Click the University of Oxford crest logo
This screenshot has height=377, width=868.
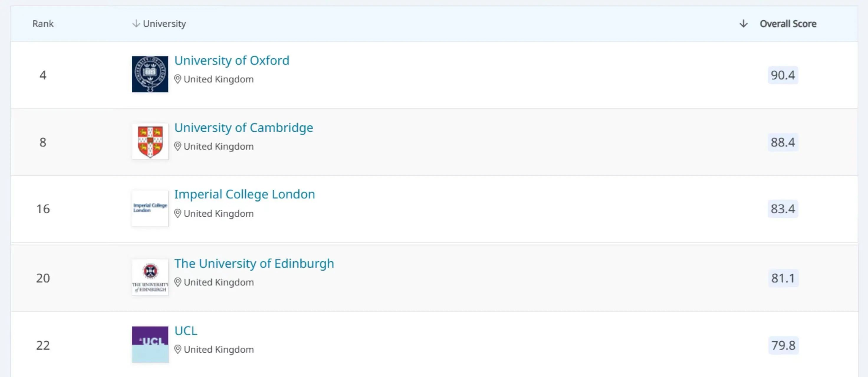click(x=150, y=74)
